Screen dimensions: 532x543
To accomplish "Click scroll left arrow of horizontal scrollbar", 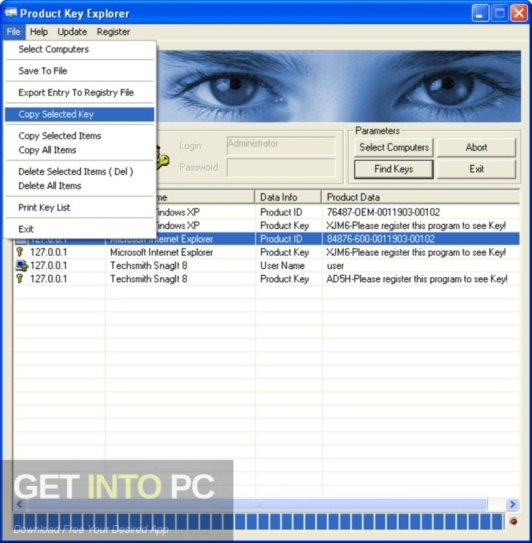I will point(19,504).
